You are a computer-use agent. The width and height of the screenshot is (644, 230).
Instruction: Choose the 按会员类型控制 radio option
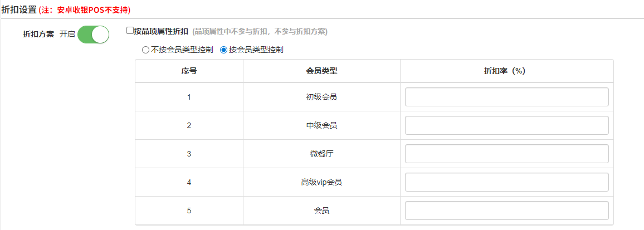224,50
